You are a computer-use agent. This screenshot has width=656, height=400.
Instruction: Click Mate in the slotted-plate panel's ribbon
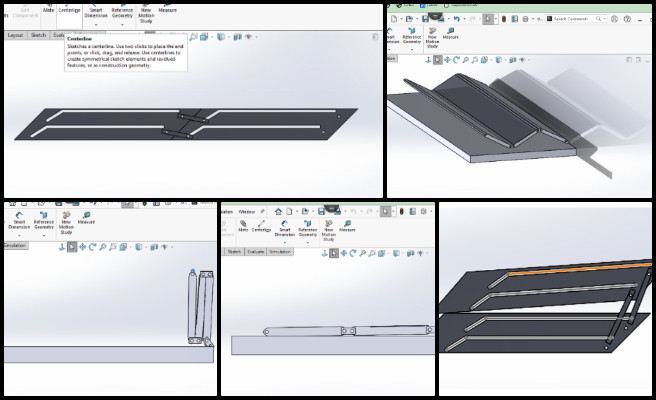coord(49,8)
